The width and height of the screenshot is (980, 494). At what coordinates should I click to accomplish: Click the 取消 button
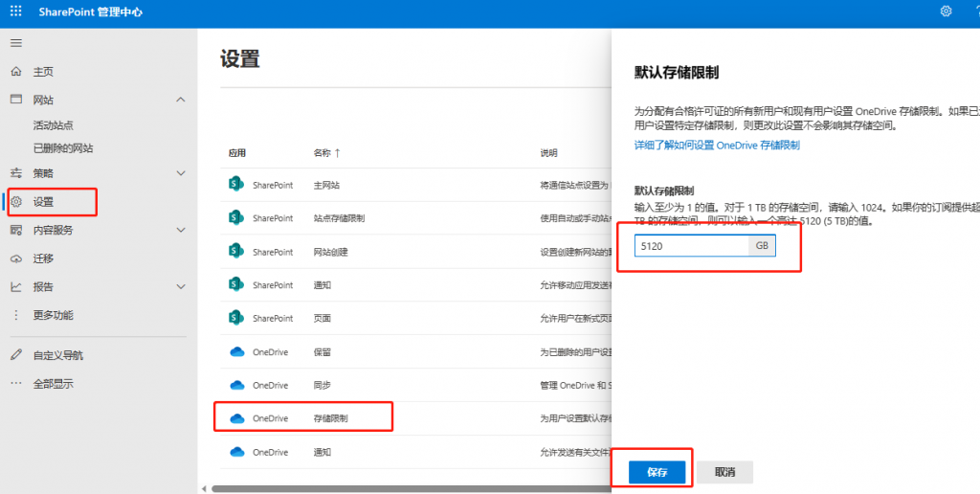(725, 472)
